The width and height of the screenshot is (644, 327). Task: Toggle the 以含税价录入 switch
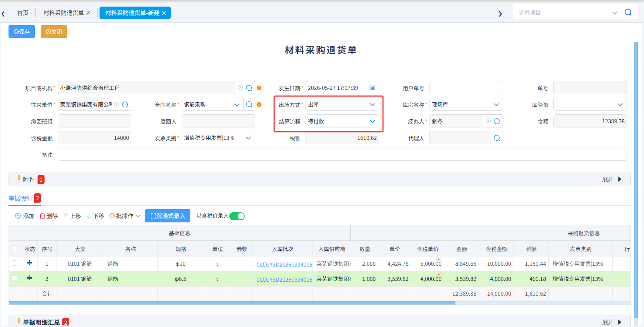(x=237, y=216)
